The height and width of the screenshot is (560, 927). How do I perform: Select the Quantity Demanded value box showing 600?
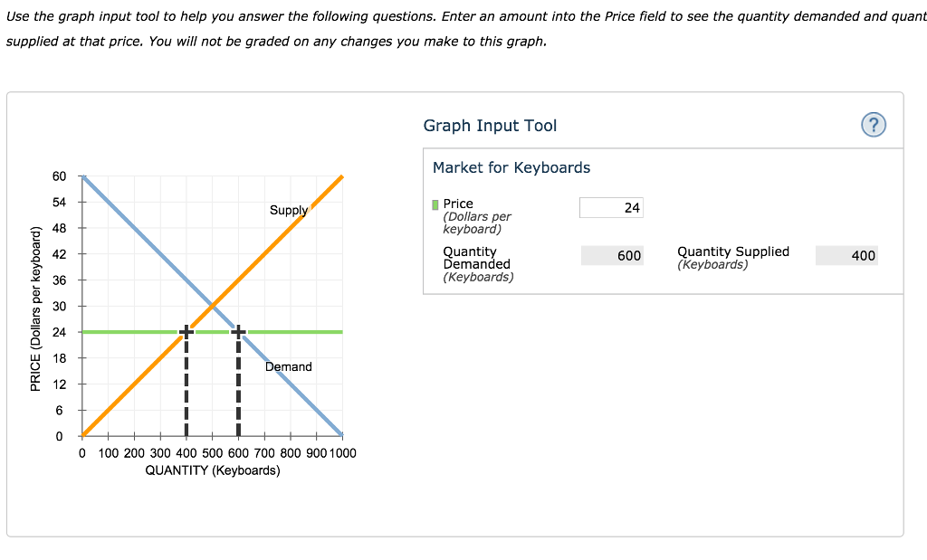612,255
